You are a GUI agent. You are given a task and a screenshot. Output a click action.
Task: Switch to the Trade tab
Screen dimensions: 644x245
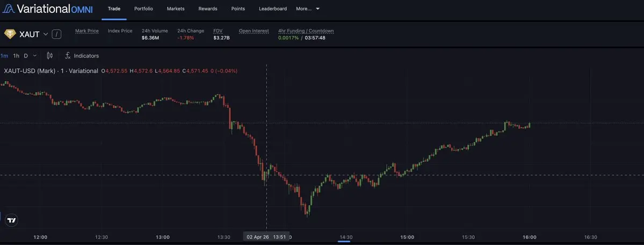click(114, 9)
